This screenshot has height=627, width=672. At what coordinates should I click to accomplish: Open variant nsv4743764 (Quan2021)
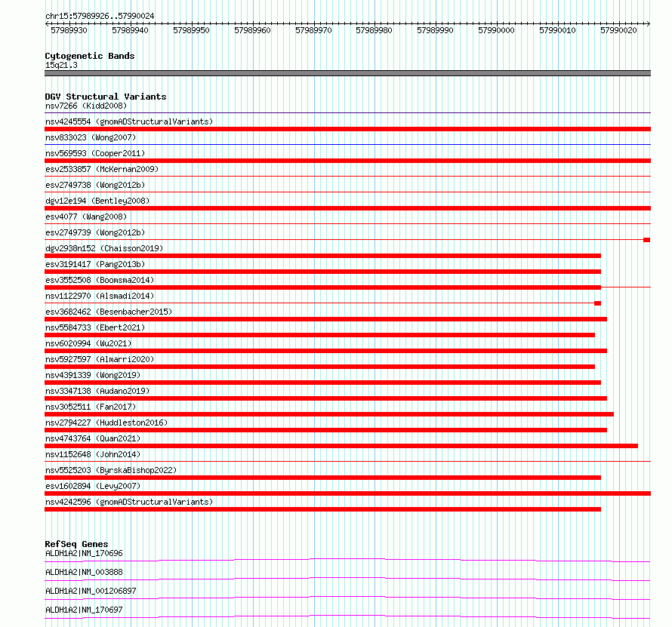(93, 438)
